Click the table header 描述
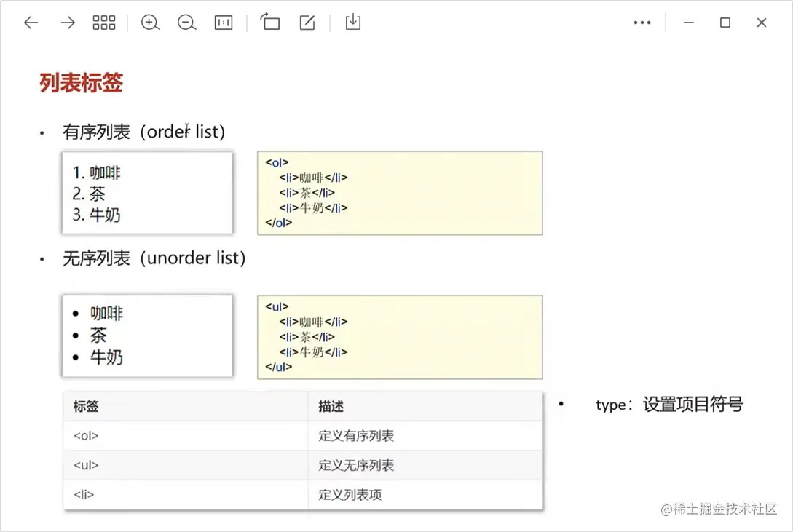 tap(331, 406)
